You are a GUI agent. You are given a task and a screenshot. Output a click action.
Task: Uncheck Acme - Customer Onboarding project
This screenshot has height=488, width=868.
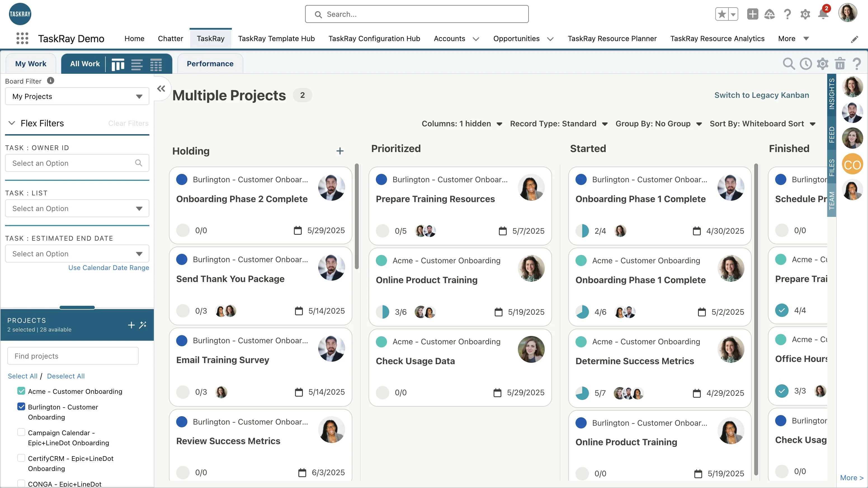tap(21, 391)
